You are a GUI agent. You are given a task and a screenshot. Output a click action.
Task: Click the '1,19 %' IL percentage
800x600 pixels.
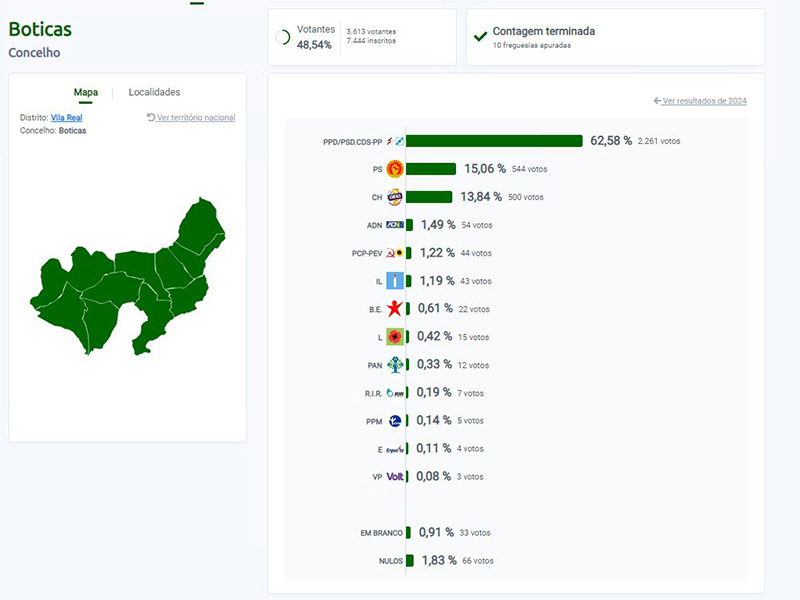pos(437,281)
